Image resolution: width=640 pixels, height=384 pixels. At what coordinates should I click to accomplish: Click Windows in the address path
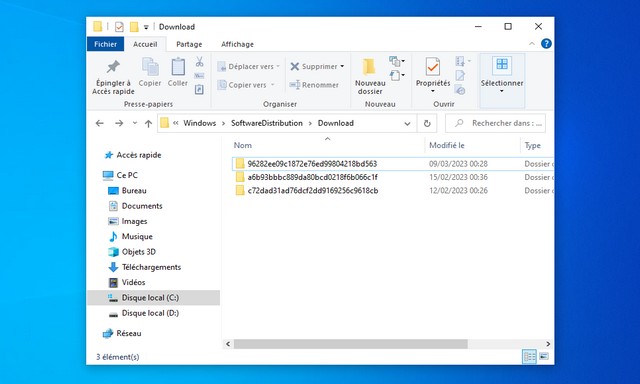click(200, 123)
